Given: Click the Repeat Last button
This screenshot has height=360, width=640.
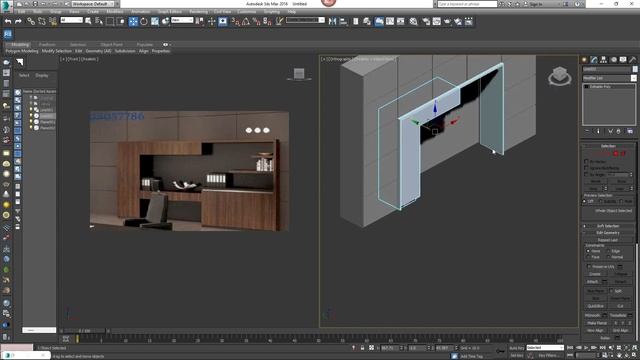Looking at the screenshot, I should (608, 240).
